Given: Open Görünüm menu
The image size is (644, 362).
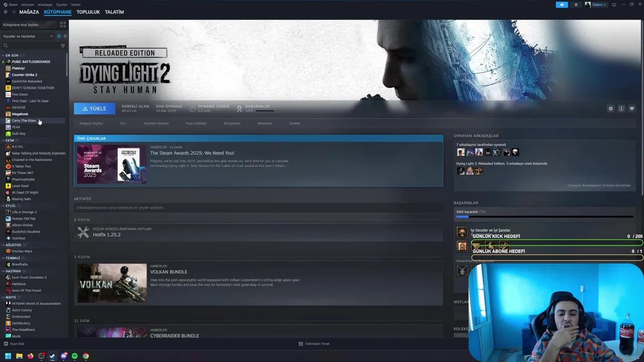Looking at the screenshot, I should point(28,5).
